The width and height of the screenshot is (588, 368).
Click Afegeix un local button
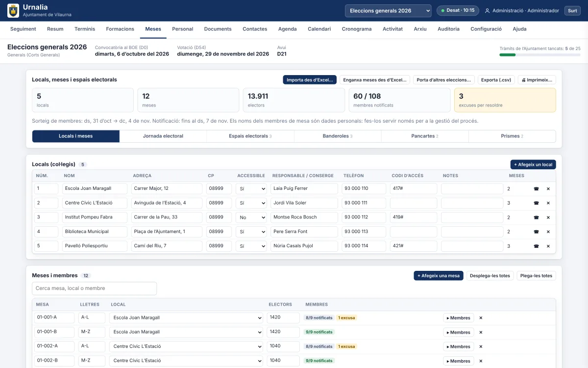(x=533, y=164)
